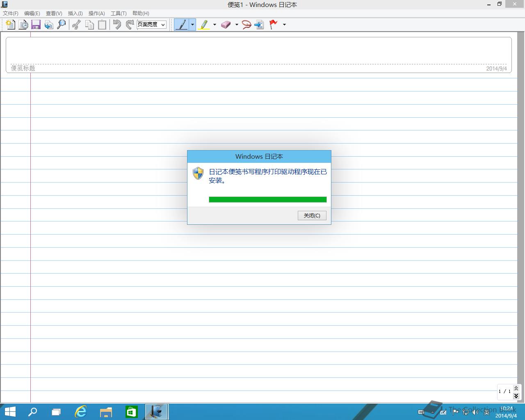Click the 1 / 1 page indicator
The width and height of the screenshot is (525, 420).
click(504, 391)
